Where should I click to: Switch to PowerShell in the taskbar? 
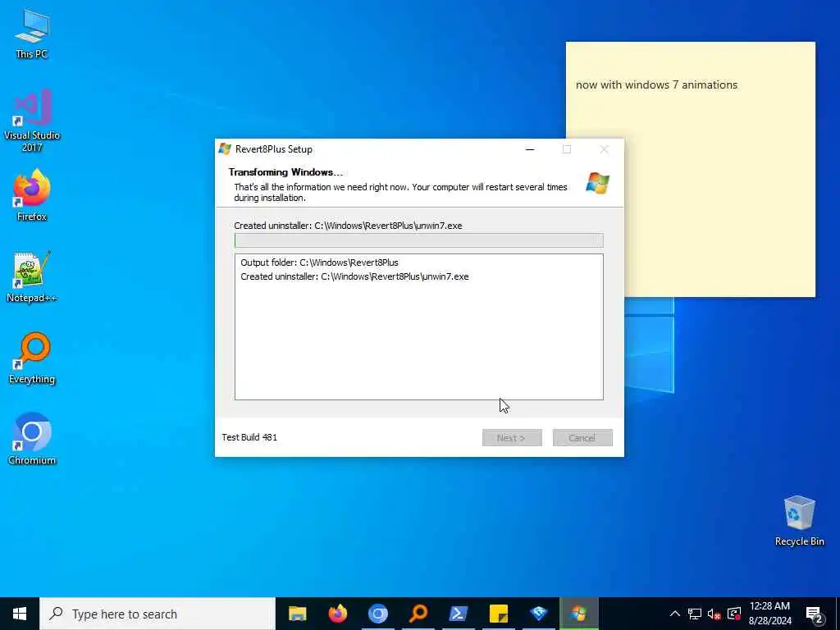tap(458, 614)
